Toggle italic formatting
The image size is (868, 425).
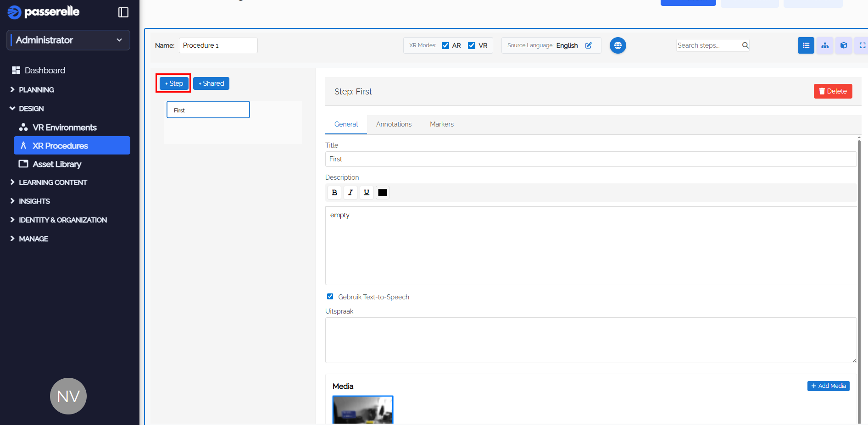[351, 193]
